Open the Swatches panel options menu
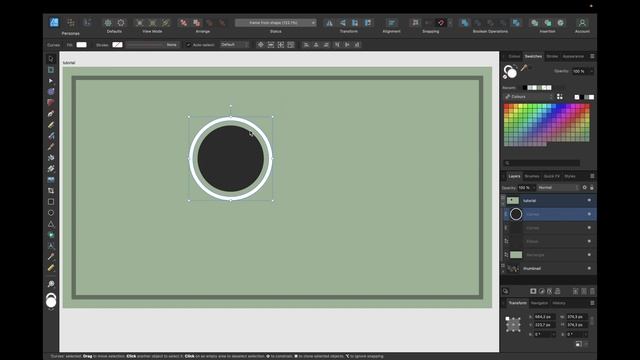 (x=592, y=56)
